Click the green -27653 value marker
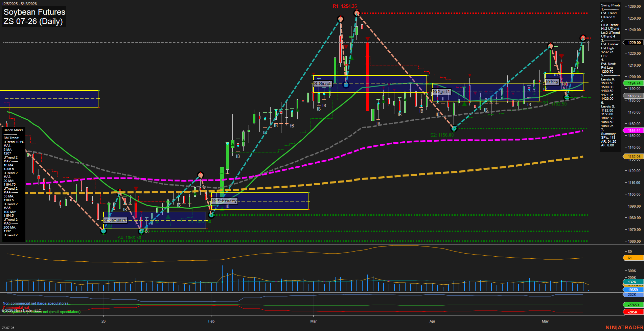The image size is (644, 331). [633, 305]
